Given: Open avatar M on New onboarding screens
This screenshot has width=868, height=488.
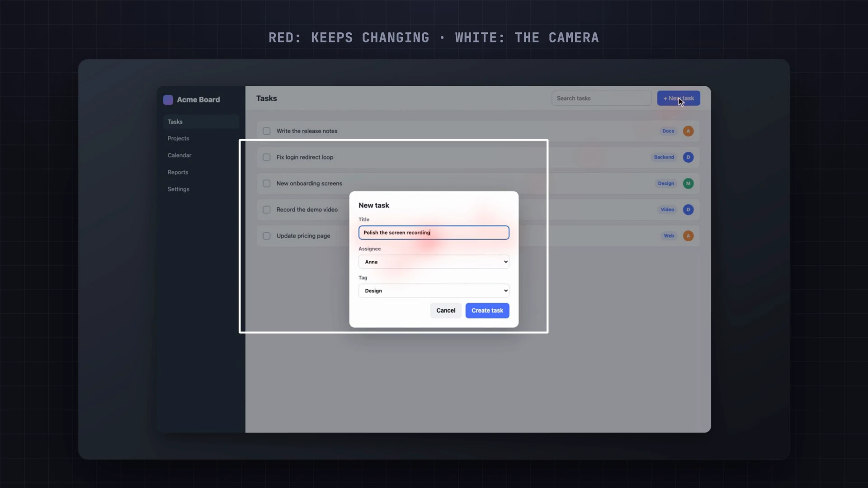Looking at the screenshot, I should [688, 183].
